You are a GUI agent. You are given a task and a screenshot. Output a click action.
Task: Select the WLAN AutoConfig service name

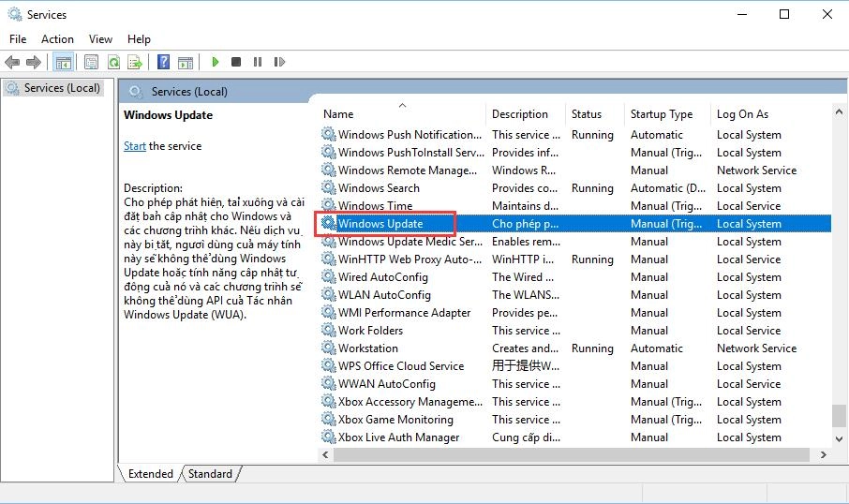[x=384, y=295]
